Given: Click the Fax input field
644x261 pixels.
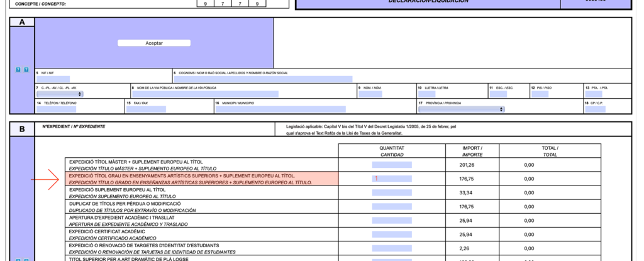Looking at the screenshot, I should coord(147,109).
